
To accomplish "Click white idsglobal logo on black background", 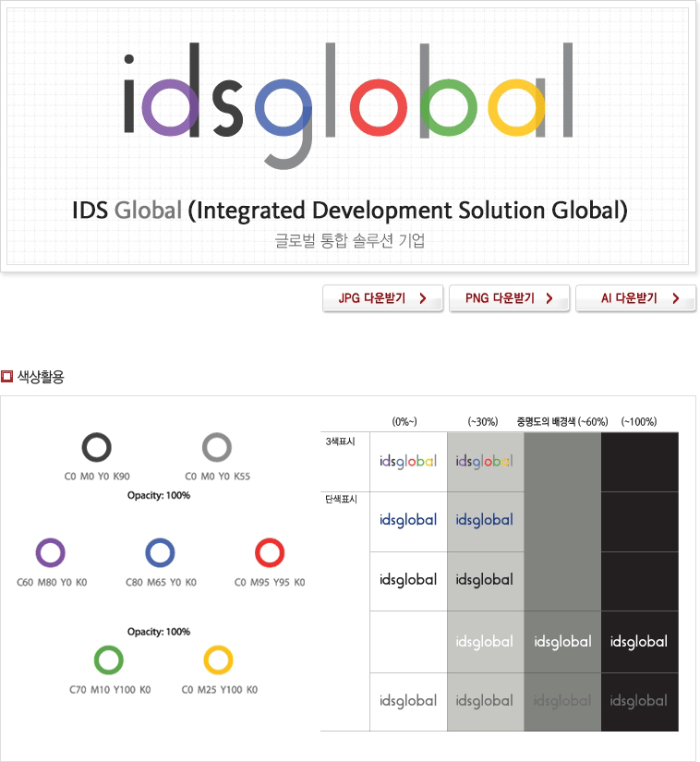I will pos(639,642).
